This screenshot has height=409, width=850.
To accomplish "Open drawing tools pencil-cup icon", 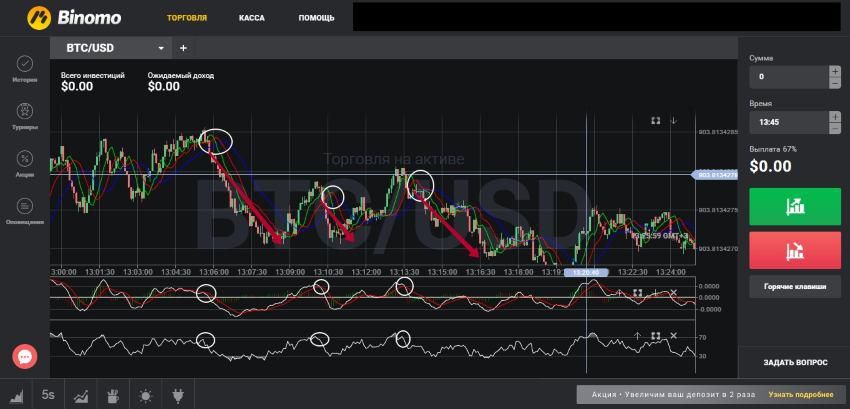I will click(113, 395).
